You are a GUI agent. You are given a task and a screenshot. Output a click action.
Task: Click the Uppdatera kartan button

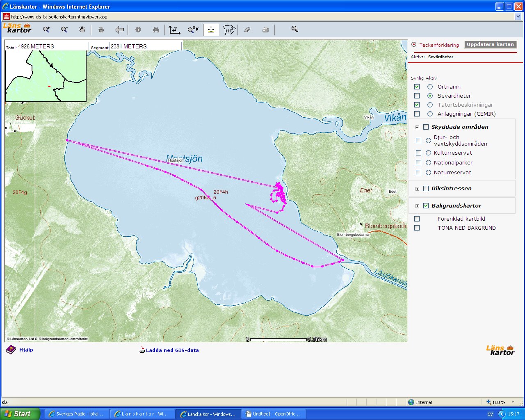point(491,45)
